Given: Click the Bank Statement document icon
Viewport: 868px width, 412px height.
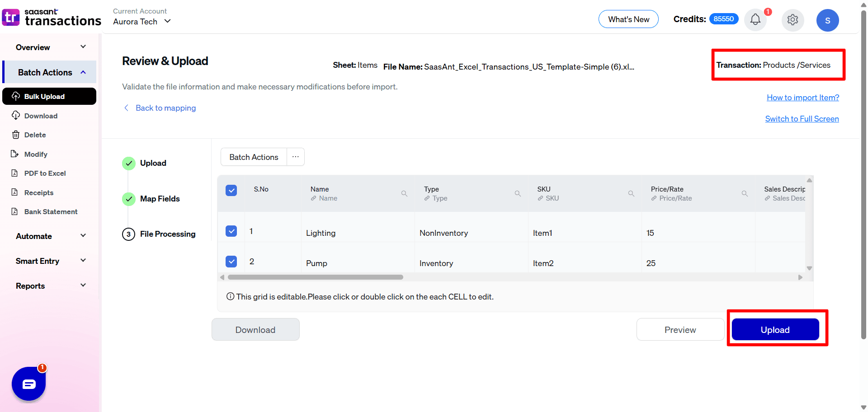Looking at the screenshot, I should pos(15,211).
